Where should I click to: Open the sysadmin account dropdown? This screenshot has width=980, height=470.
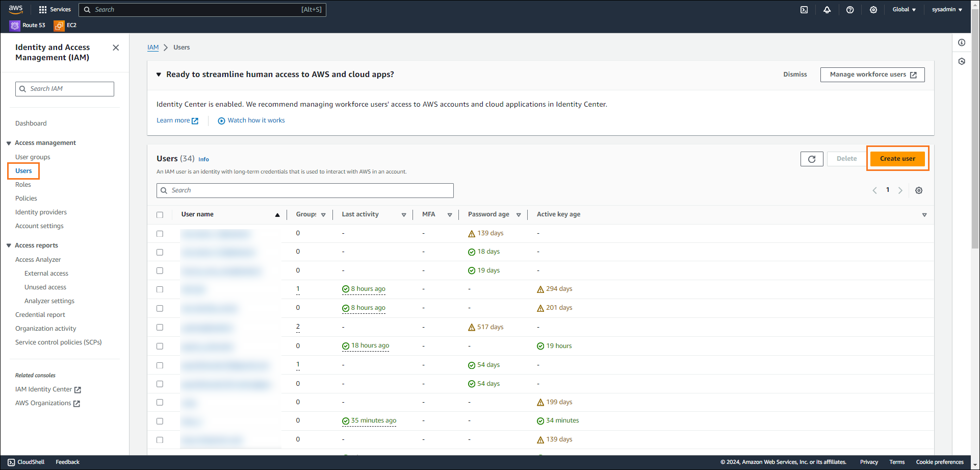947,10
